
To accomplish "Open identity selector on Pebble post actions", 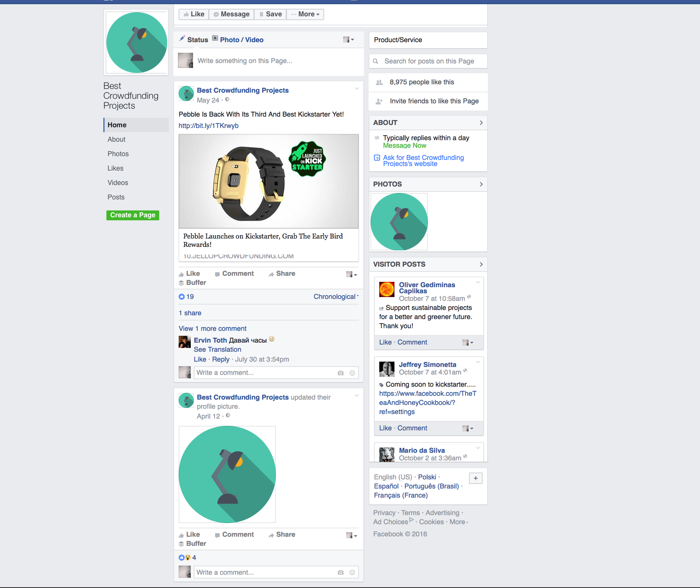I will coord(352,274).
